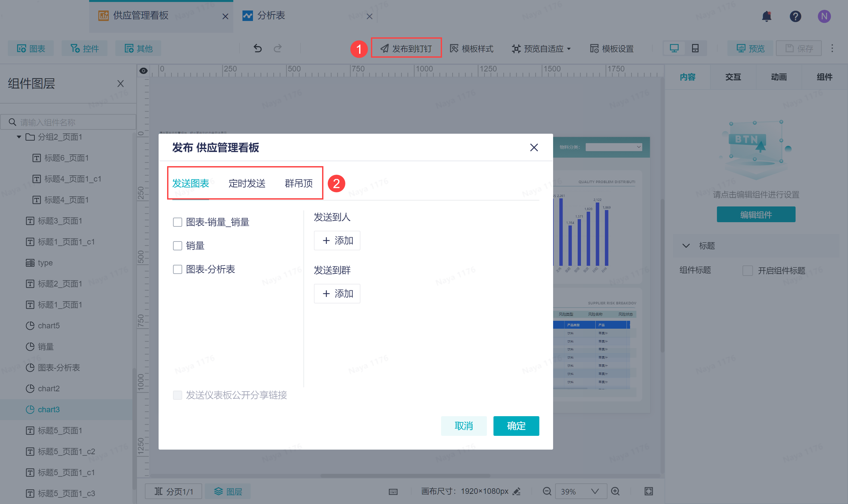Toggle the 图层 button in status bar
848x504 pixels.
227,491
